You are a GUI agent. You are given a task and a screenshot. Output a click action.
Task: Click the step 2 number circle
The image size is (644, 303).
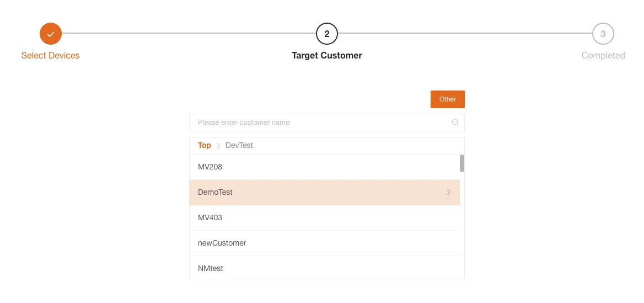[327, 34]
